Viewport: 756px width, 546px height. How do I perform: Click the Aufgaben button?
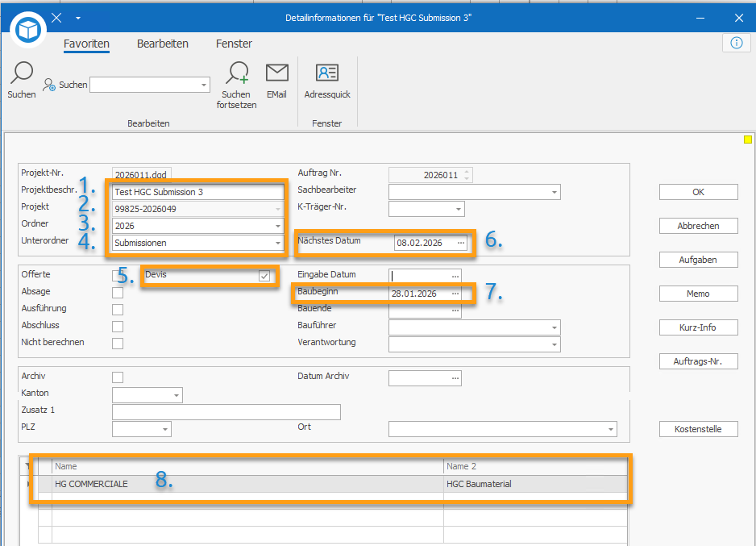(x=698, y=260)
